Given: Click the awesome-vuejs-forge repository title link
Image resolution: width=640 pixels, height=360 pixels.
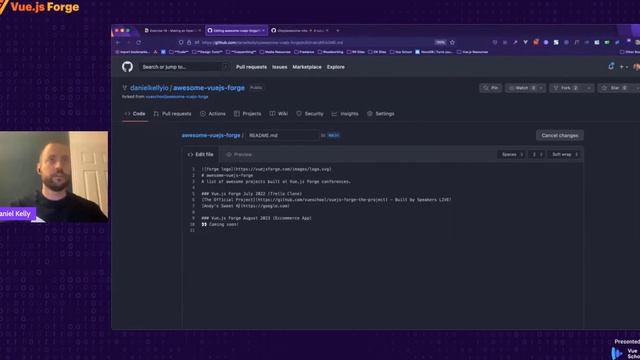Looking at the screenshot, I should (x=209, y=88).
